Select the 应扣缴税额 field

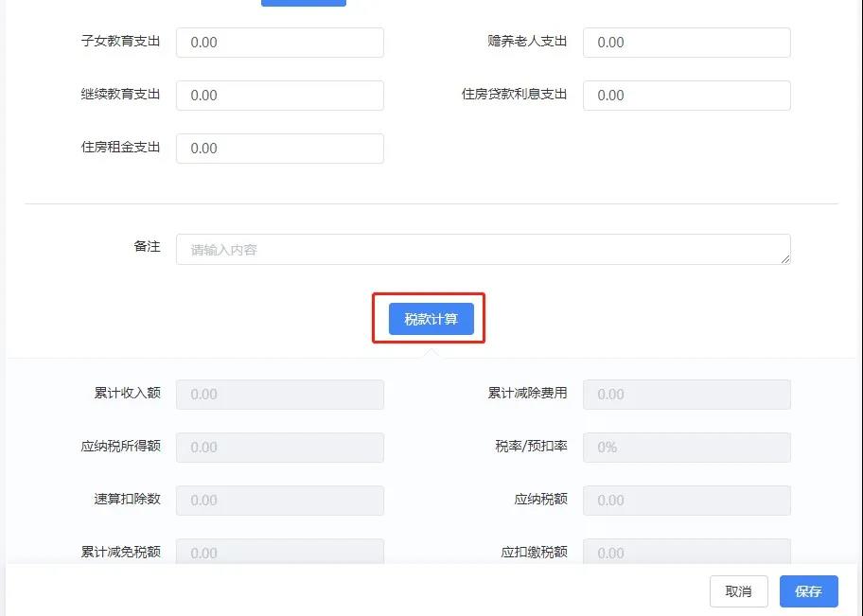686,553
